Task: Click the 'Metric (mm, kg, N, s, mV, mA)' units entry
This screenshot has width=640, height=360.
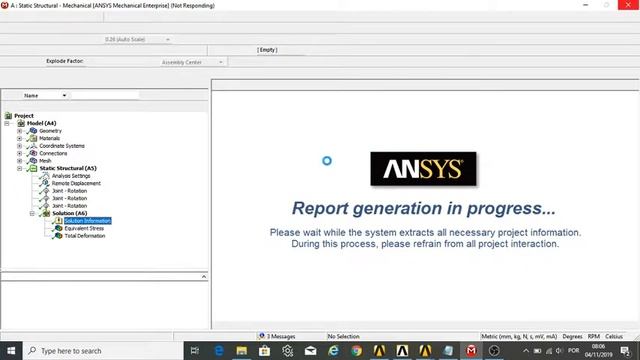Action: [x=519, y=336]
